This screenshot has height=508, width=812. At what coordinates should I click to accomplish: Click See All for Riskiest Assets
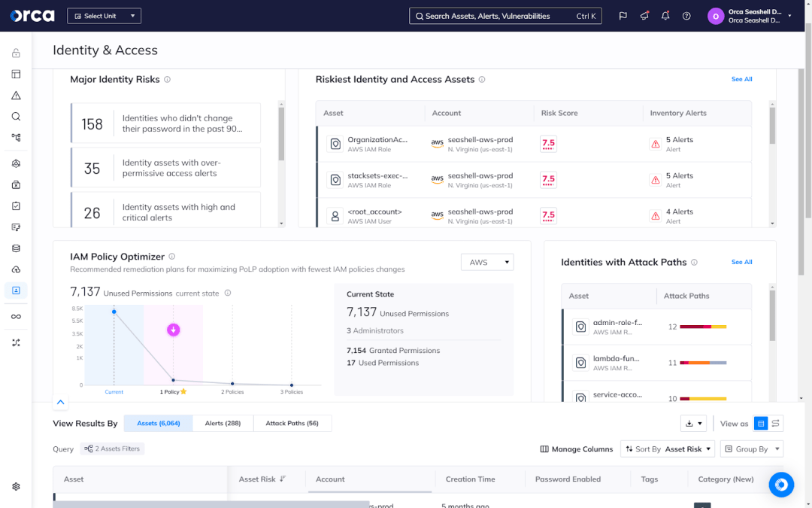pos(741,79)
